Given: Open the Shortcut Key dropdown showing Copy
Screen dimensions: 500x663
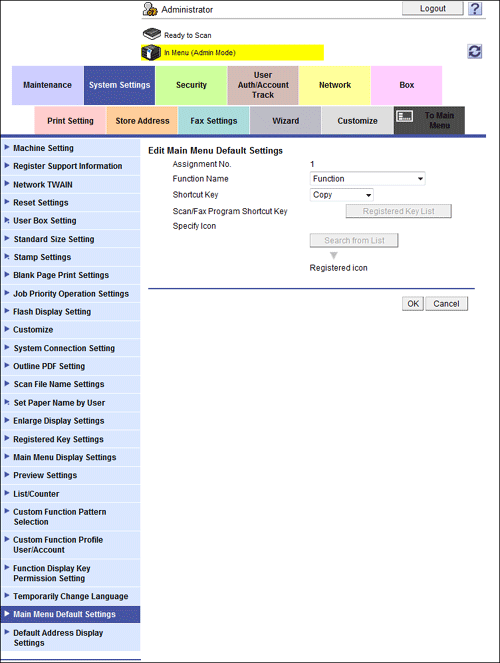Looking at the screenshot, I should 342,195.
